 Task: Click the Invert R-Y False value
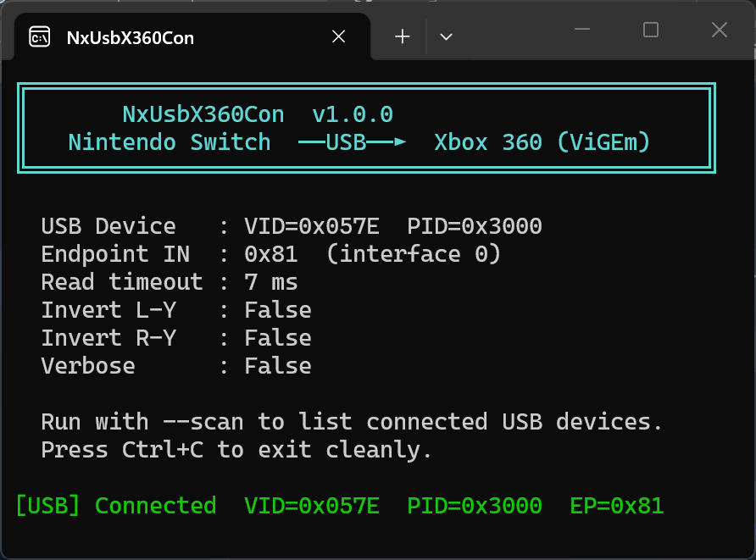click(x=278, y=338)
